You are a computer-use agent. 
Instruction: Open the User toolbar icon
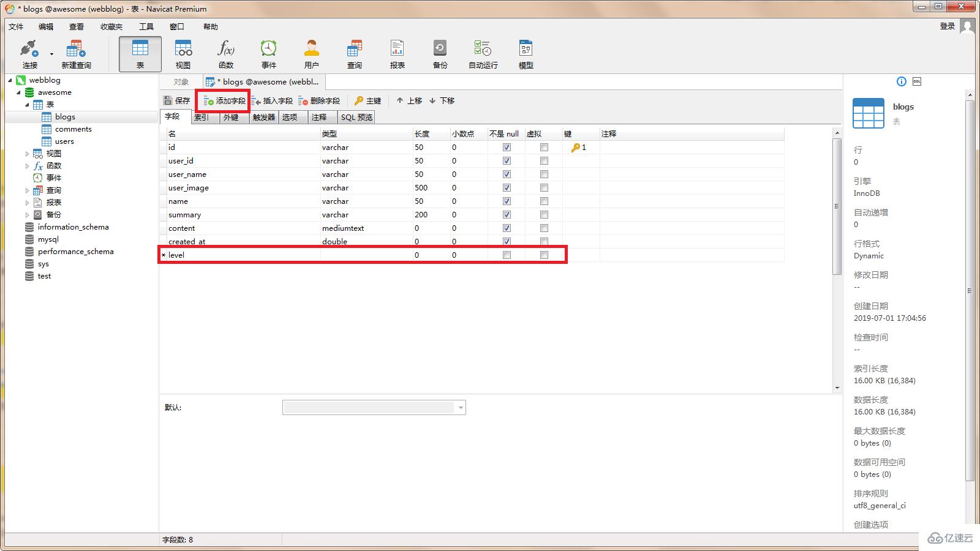point(312,54)
